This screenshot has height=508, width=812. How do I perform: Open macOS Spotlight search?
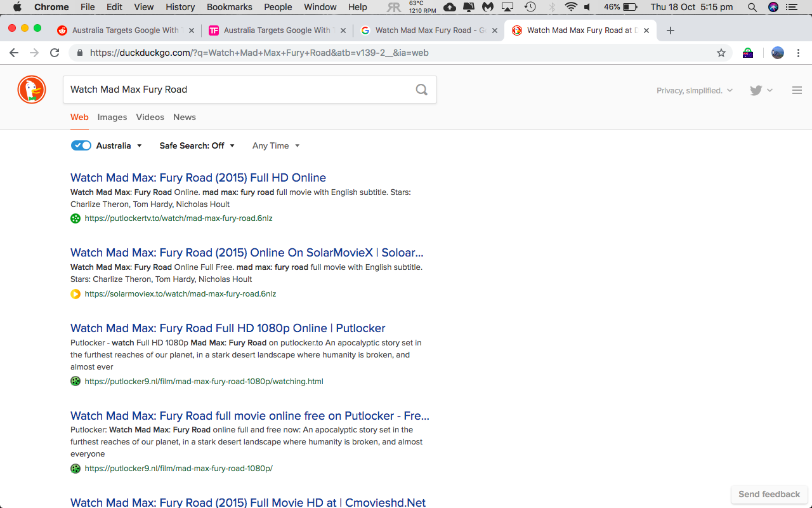click(x=752, y=7)
